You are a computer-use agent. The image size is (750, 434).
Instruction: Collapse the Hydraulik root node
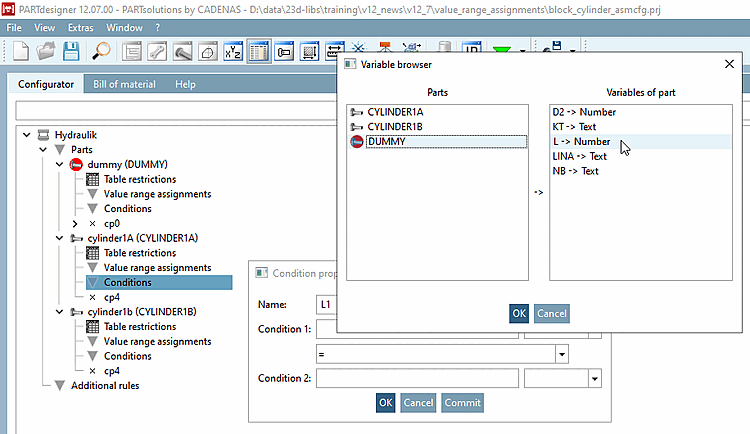coord(27,135)
